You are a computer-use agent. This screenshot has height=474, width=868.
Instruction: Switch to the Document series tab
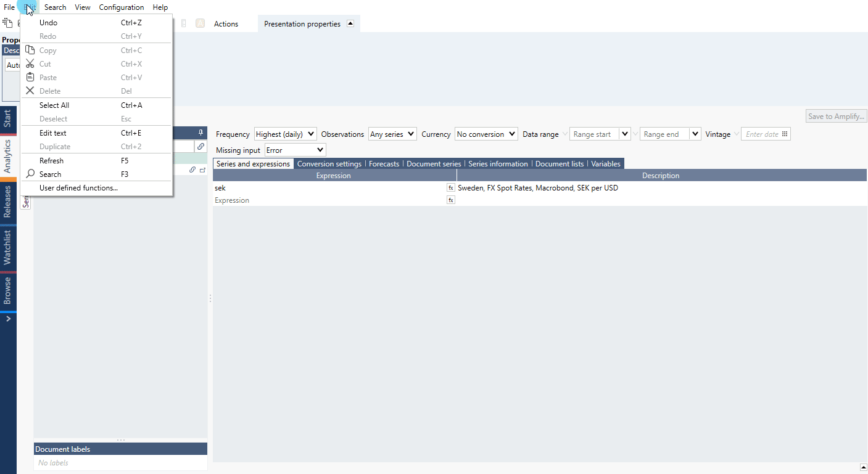coord(434,164)
